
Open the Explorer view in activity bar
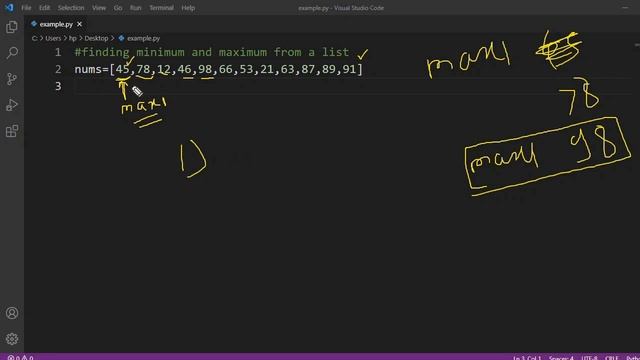(x=12, y=27)
